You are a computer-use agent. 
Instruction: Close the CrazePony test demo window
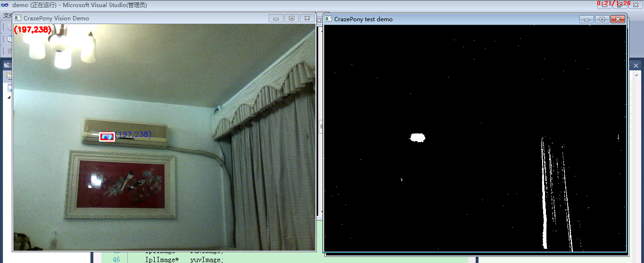[x=618, y=19]
